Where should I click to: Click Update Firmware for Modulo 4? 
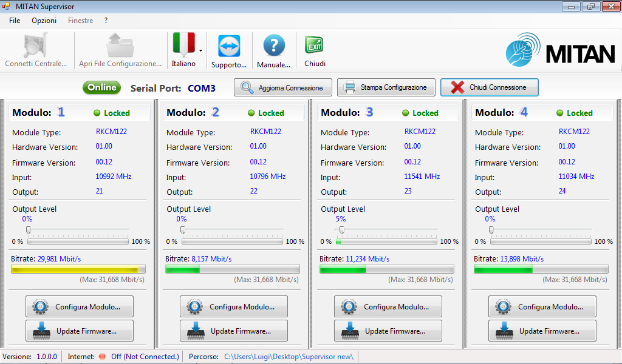point(542,331)
